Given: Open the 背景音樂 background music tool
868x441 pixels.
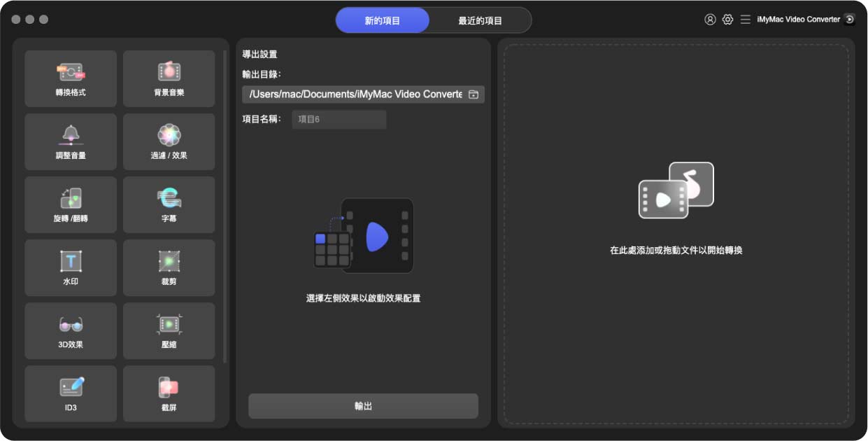Looking at the screenshot, I should click(x=169, y=78).
